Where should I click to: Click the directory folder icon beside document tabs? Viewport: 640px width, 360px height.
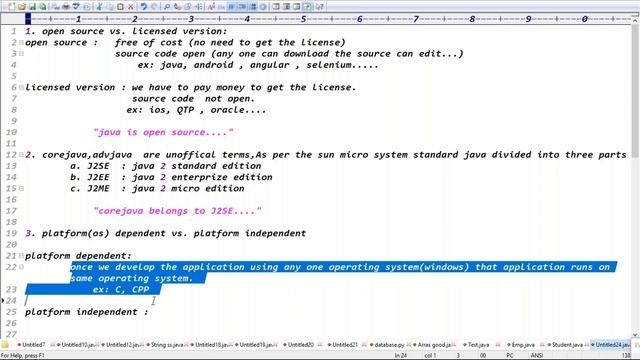5,344
